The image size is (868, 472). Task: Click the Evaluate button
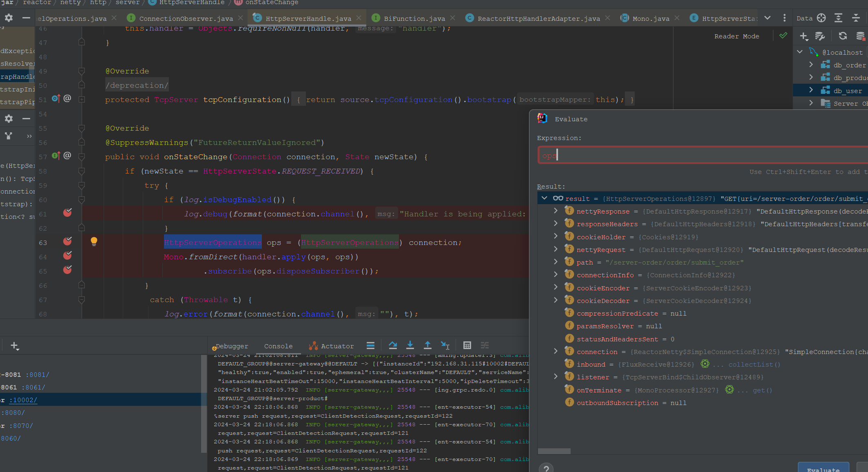[823, 469]
